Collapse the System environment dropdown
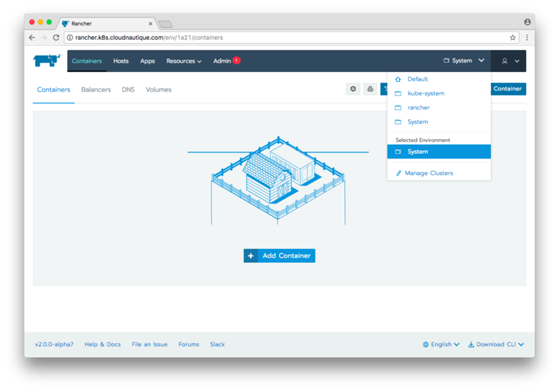Viewport: 559px width, 392px height. click(x=463, y=61)
